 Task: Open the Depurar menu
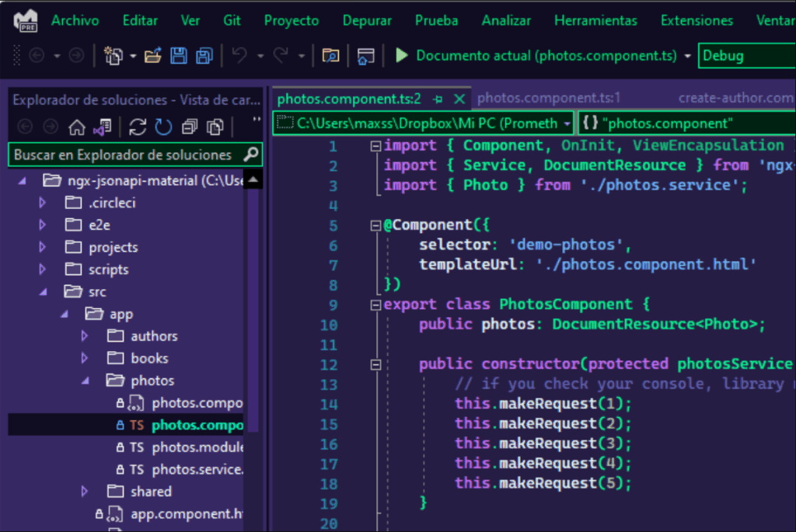[x=367, y=20]
